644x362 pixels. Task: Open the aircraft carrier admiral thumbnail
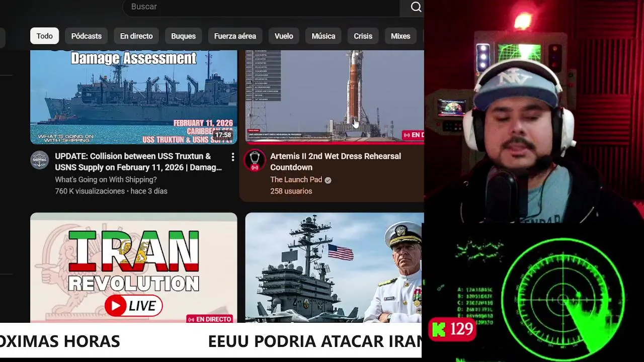335,267
